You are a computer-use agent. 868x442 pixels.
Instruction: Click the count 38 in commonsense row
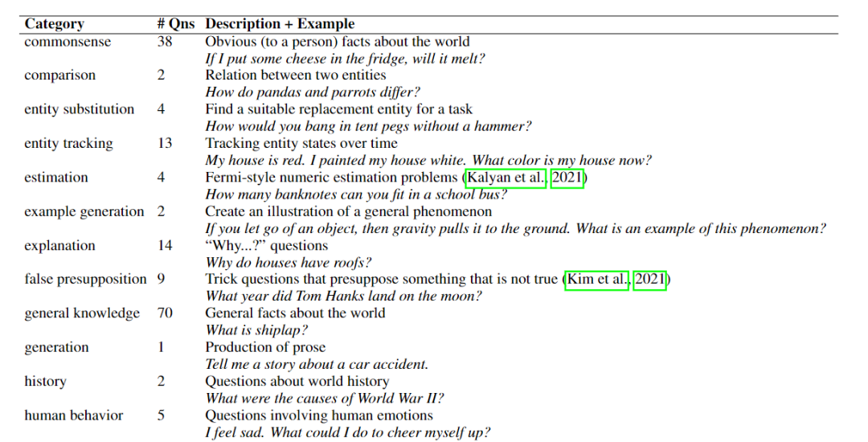tap(165, 42)
